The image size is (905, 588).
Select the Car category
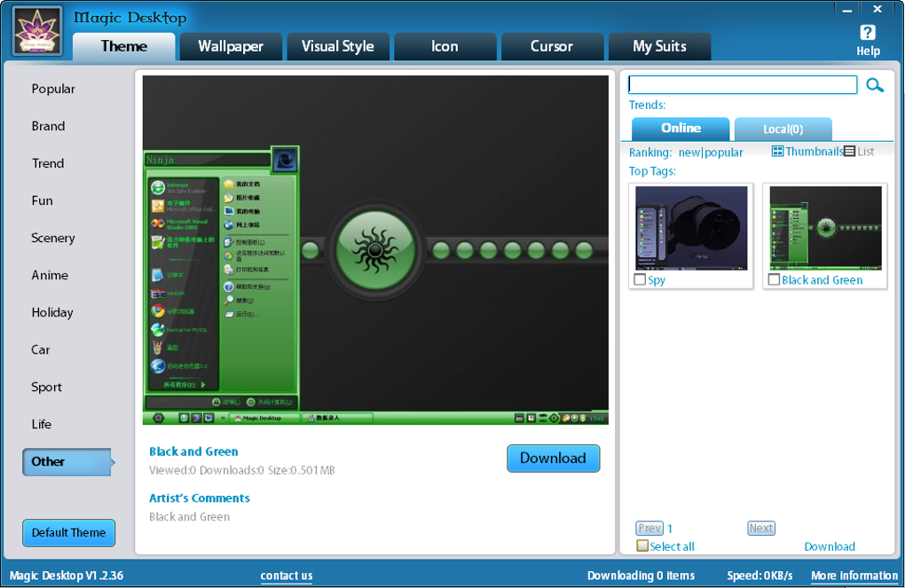pos(41,349)
